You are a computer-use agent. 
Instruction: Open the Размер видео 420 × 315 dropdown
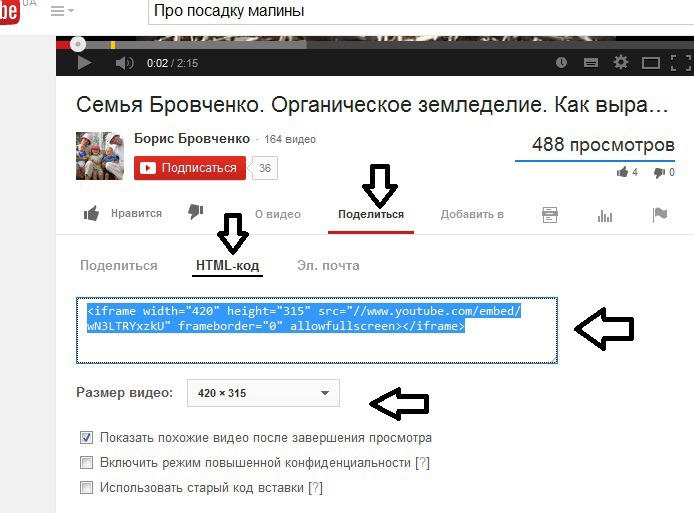click(x=263, y=393)
